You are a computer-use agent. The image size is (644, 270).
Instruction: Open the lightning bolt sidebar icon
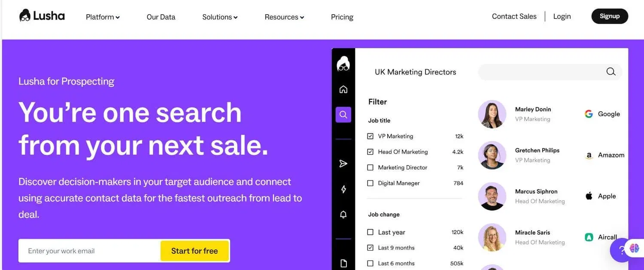343,189
